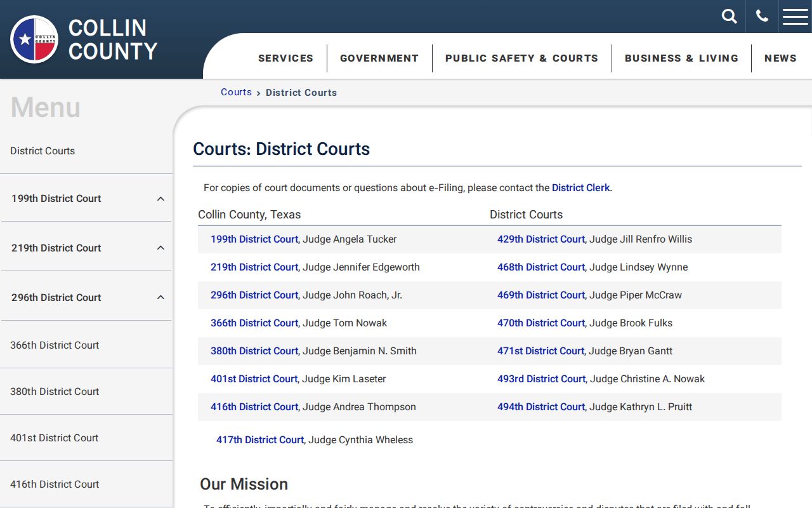This screenshot has height=508, width=812.
Task: Select District Courts in the sidebar menu
Action: pyautogui.click(x=43, y=151)
